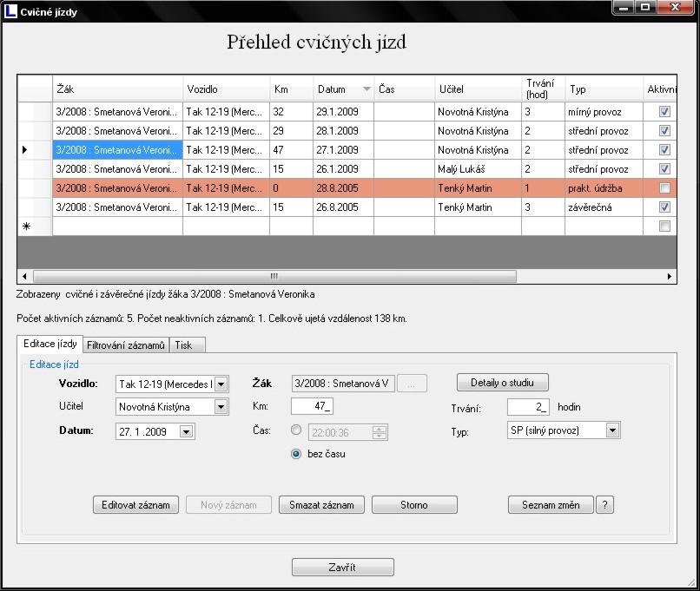
Task: Click the Zavřít button
Action: point(342,568)
